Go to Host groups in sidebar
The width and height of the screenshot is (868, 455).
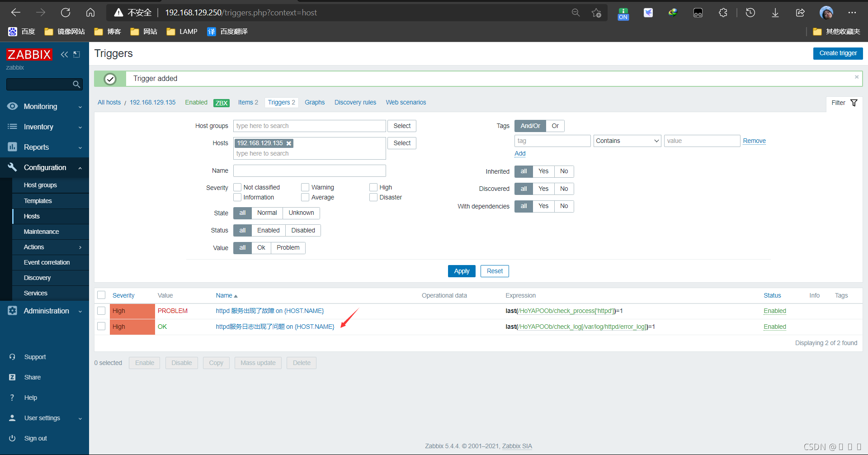click(x=51, y=185)
